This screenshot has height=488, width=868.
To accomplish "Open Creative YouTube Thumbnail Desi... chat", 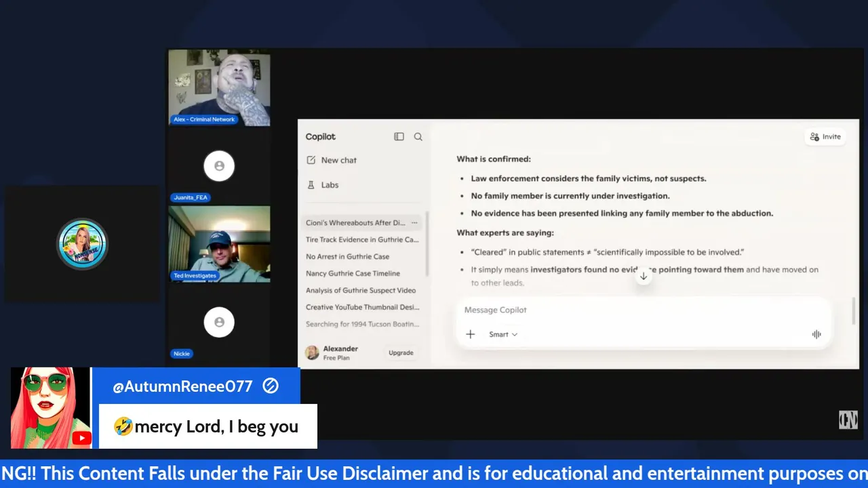I will pyautogui.click(x=362, y=307).
